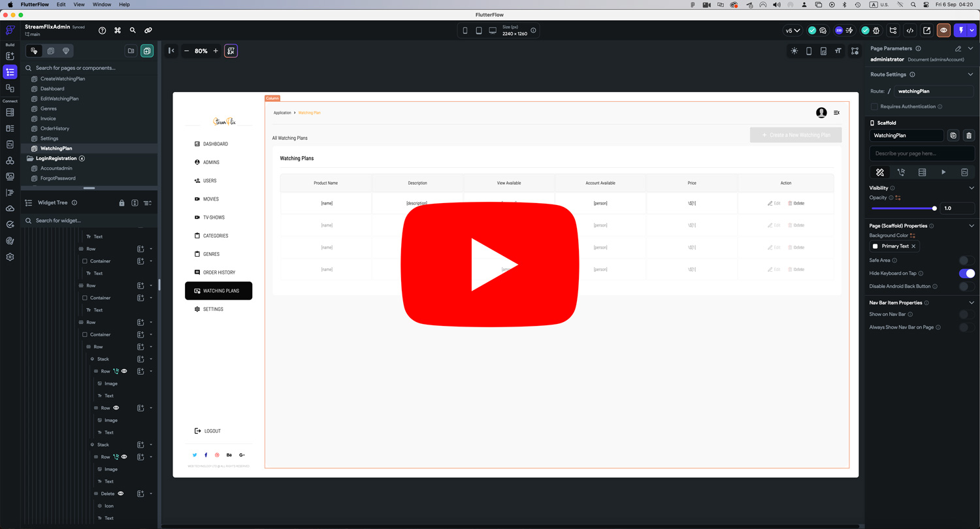Click the multi-language text size icon
The width and height of the screenshot is (980, 529).
tap(838, 51)
